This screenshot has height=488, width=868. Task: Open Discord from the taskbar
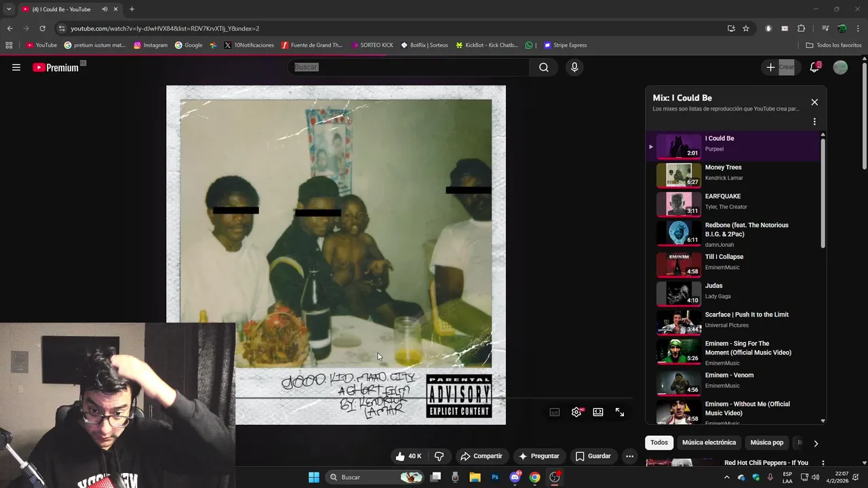tap(515, 477)
